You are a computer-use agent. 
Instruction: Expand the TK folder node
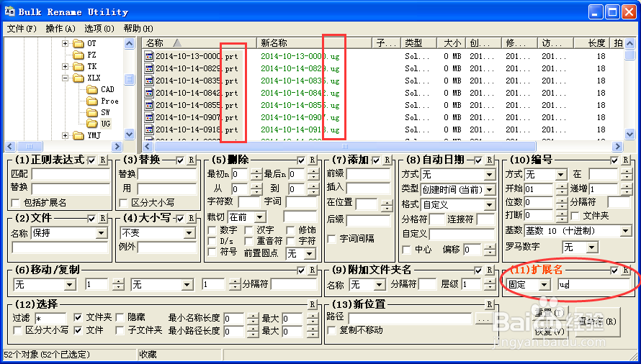coord(66,66)
